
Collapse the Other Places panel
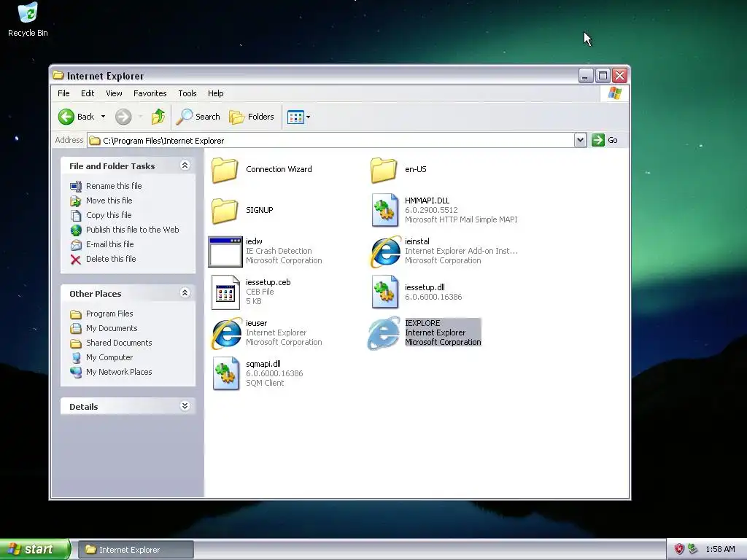[x=185, y=293]
